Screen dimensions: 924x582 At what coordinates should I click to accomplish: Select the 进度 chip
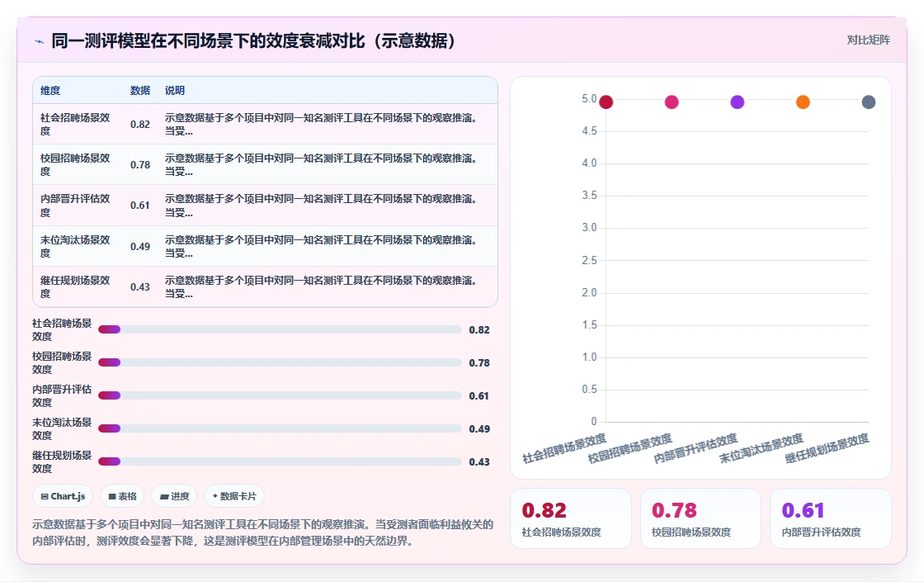pos(174,496)
